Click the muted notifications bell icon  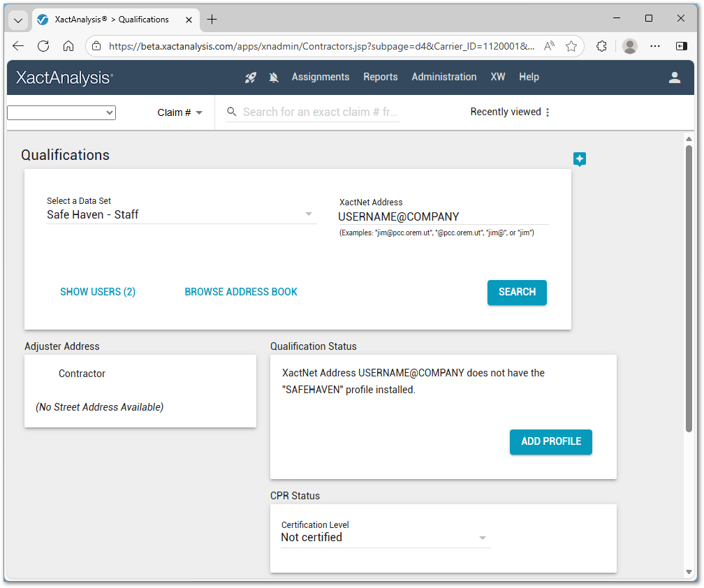(x=274, y=78)
